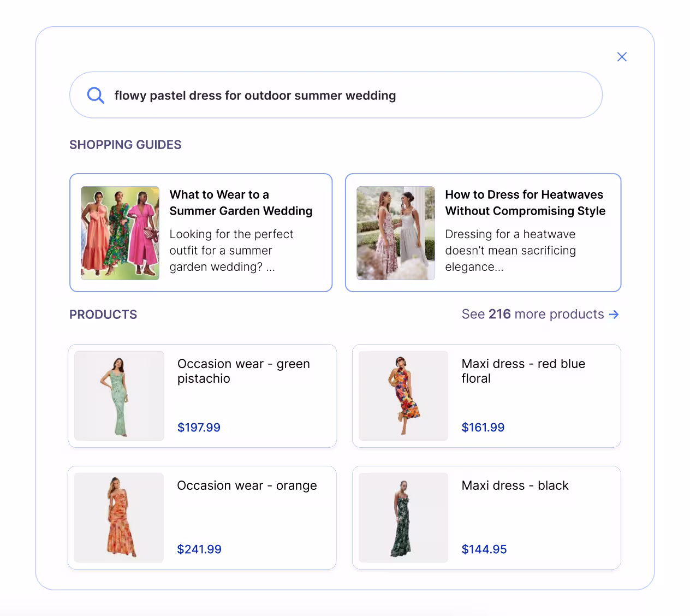Open 'Maxi dress - red blue floral' title
690x616 pixels.
click(523, 371)
